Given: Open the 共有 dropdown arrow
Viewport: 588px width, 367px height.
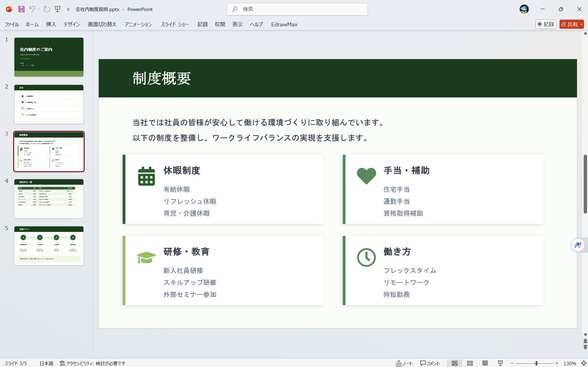Looking at the screenshot, I should [581, 24].
